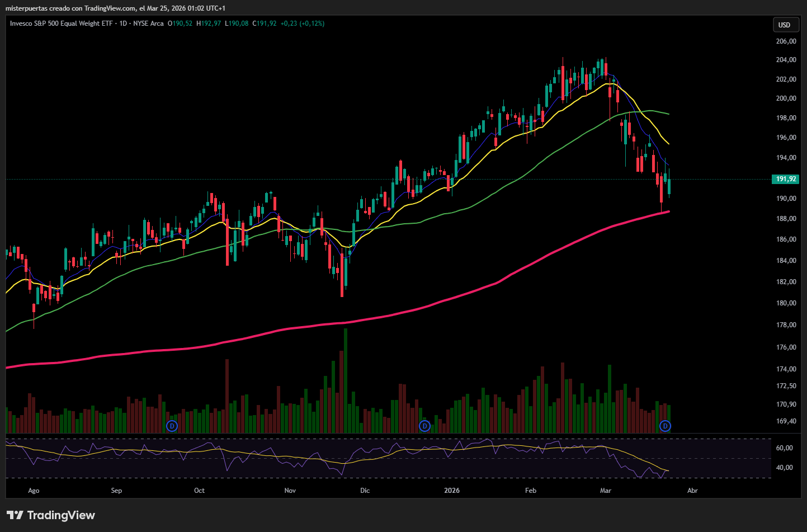The height and width of the screenshot is (532, 807).
Task: Click the Mar label on time axis
Action: click(606, 491)
